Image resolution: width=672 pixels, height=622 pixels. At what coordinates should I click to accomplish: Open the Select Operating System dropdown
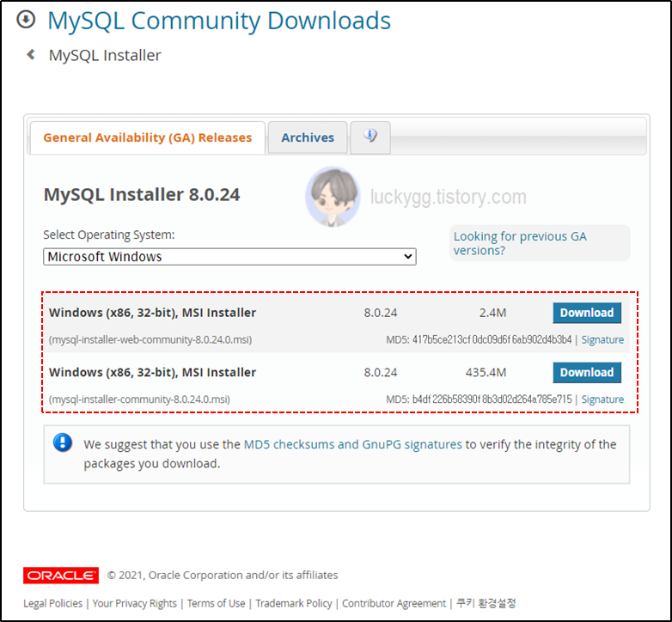point(229,257)
